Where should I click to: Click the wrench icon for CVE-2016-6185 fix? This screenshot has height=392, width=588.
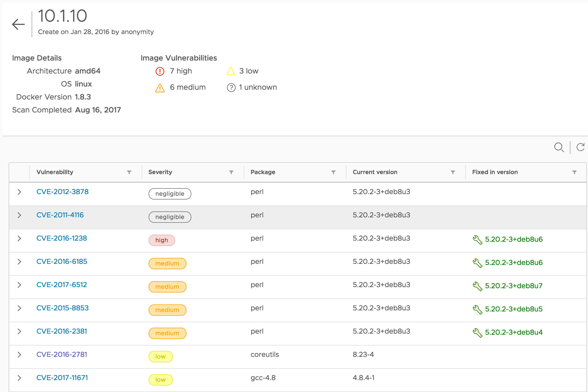pyautogui.click(x=477, y=263)
